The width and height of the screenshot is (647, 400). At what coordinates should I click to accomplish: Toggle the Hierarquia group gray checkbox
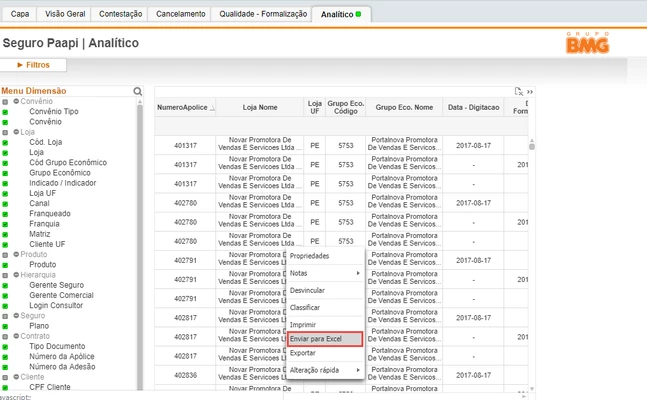5,275
